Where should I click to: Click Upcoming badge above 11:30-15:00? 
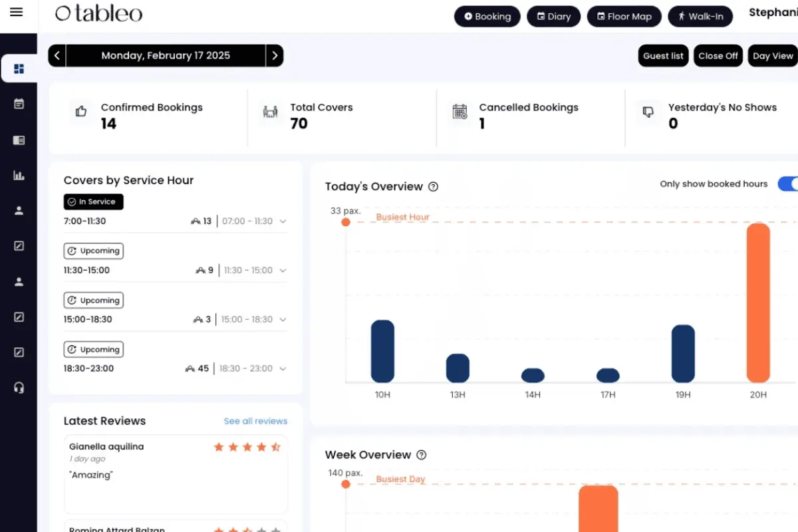coord(93,251)
